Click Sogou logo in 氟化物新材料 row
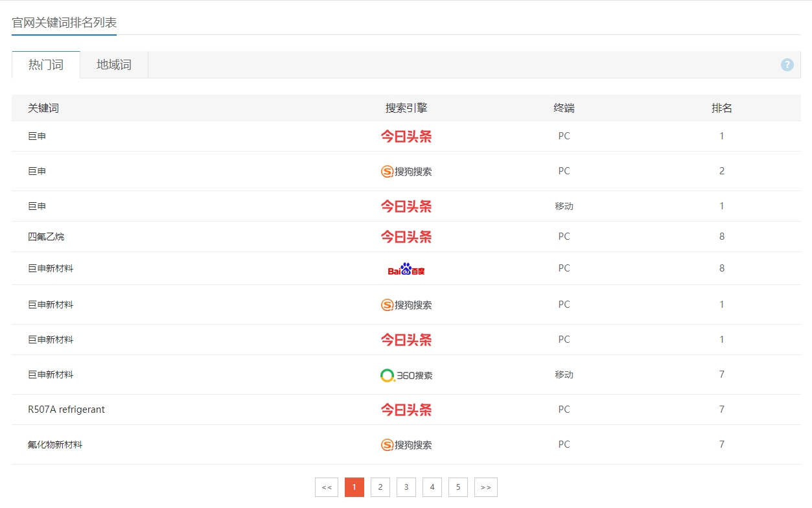The image size is (812, 508). [406, 444]
